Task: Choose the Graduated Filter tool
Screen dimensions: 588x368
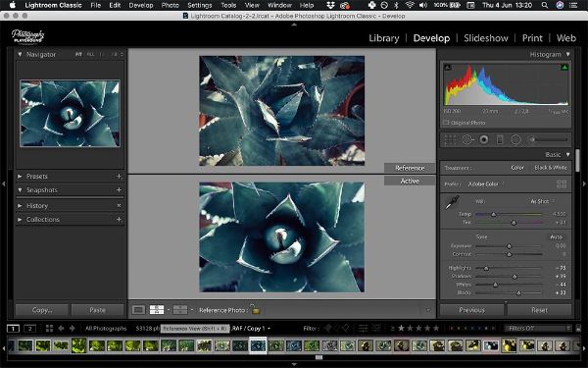Action: coord(500,139)
